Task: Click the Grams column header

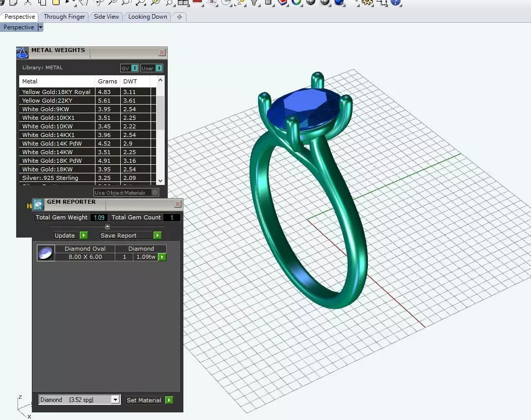Action: 108,81
